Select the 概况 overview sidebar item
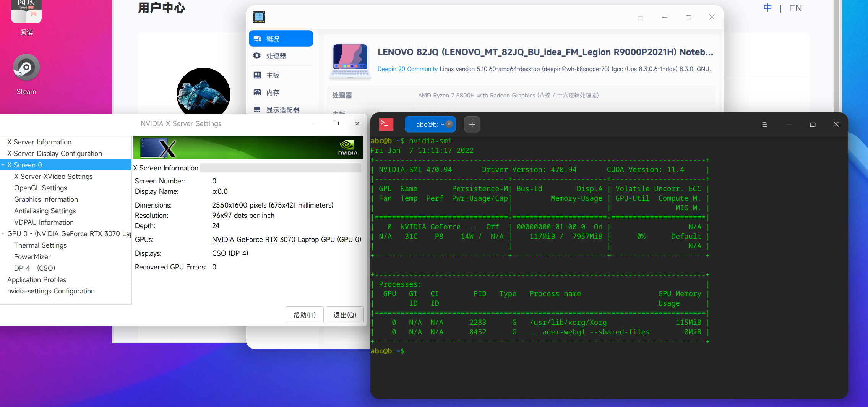The width and height of the screenshot is (868, 407). [281, 39]
